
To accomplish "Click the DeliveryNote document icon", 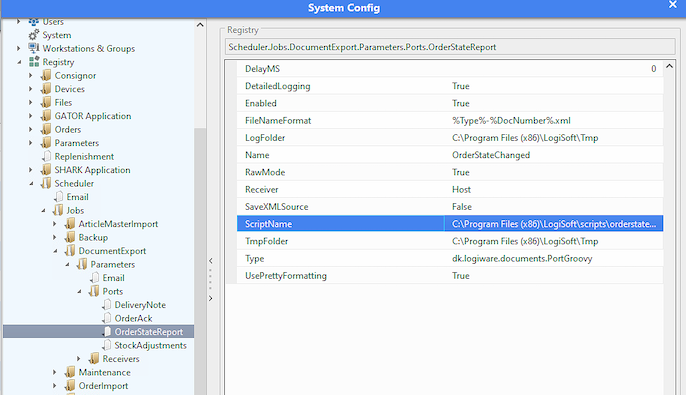I will pos(106,304).
